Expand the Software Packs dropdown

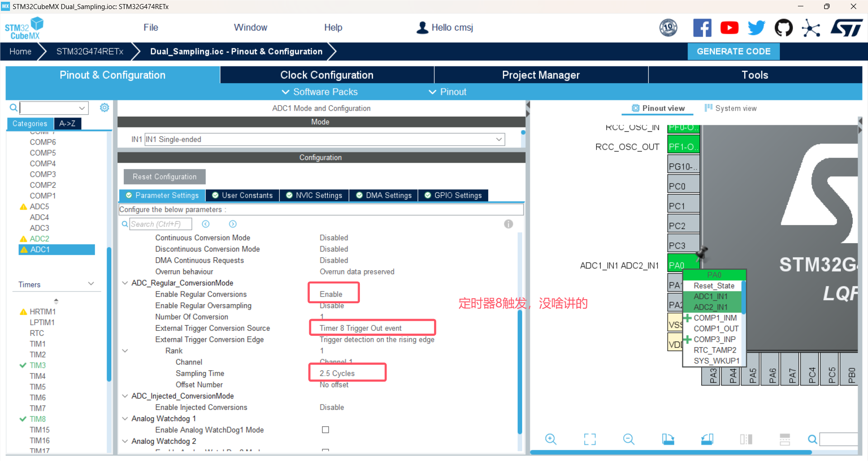pyautogui.click(x=320, y=92)
